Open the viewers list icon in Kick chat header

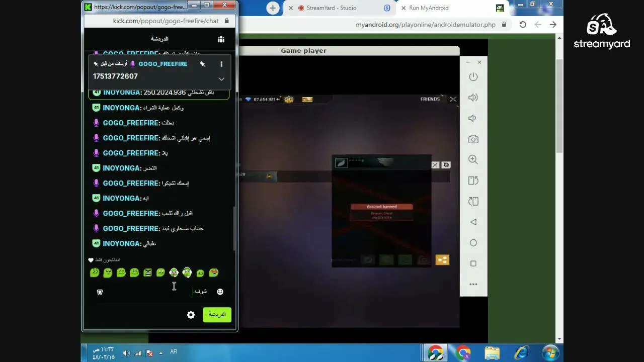click(x=221, y=39)
